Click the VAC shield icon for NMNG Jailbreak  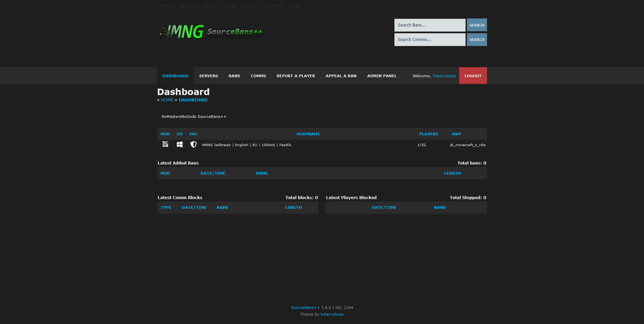click(194, 144)
